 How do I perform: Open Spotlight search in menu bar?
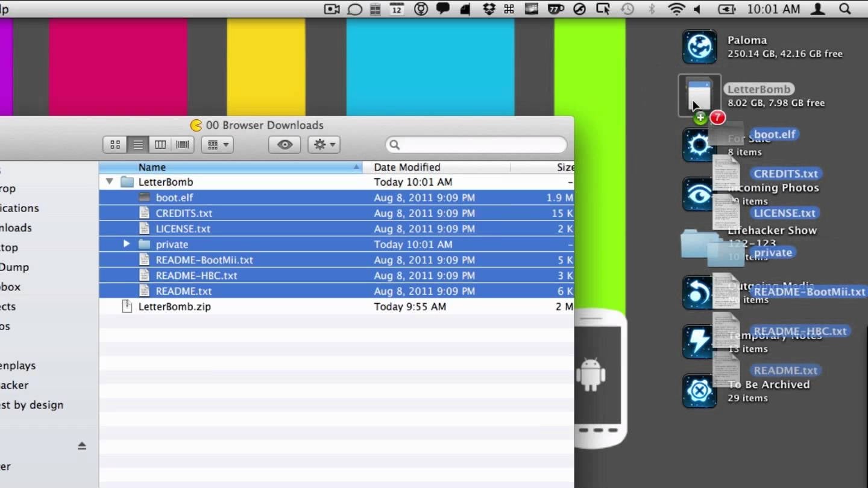pyautogui.click(x=844, y=9)
